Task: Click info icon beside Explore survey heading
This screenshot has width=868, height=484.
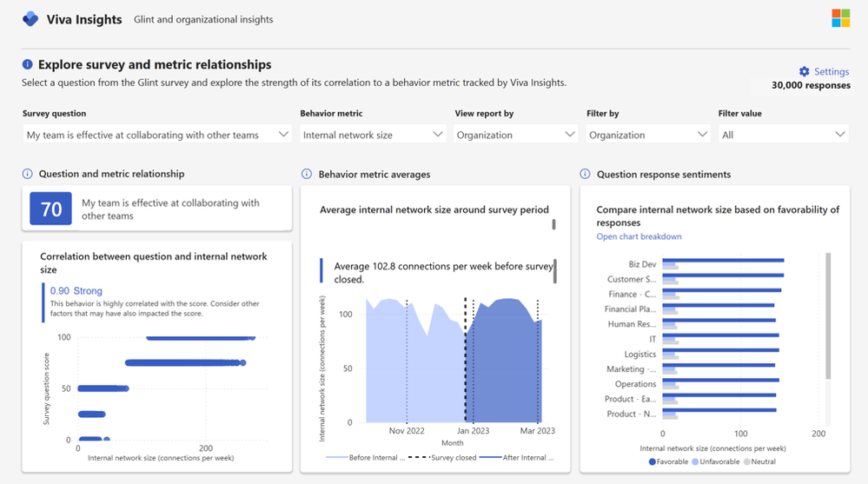Action: pyautogui.click(x=27, y=64)
